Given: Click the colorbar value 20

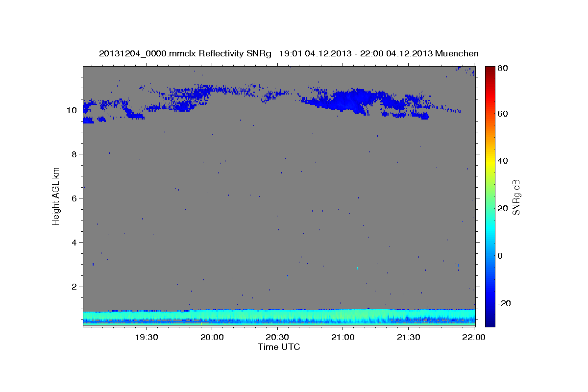Looking at the screenshot, I should pyautogui.click(x=503, y=208).
